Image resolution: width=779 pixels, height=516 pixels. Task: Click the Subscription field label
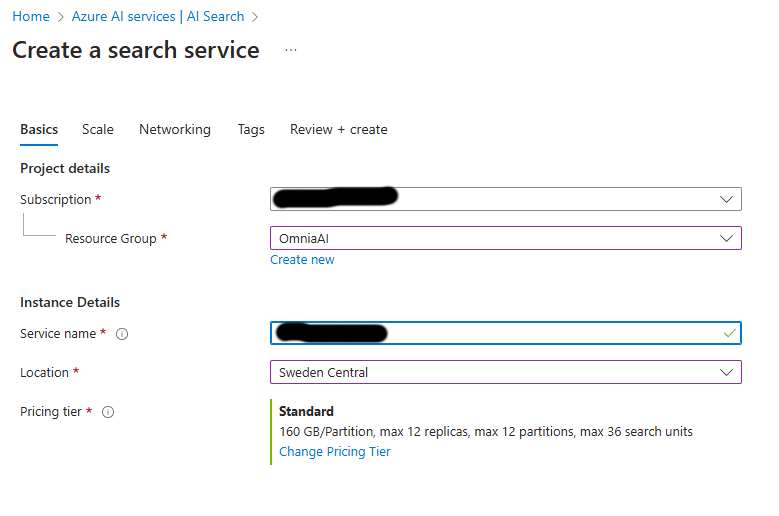point(56,200)
